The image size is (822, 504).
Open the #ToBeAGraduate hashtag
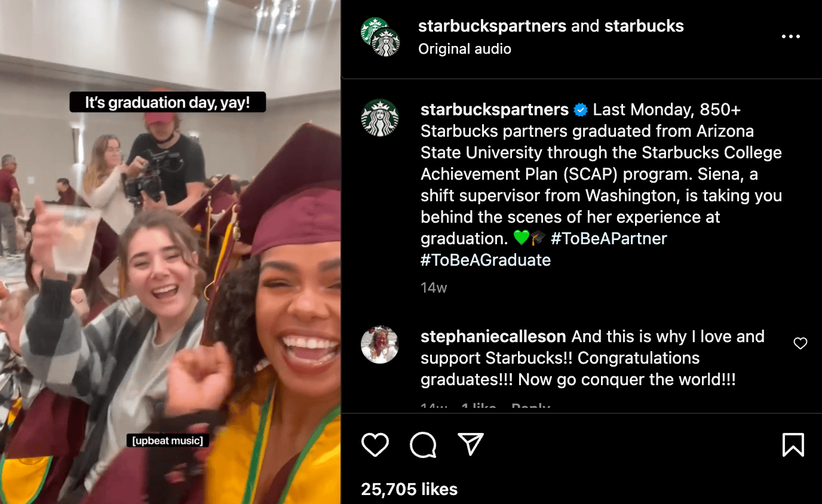coord(486,260)
